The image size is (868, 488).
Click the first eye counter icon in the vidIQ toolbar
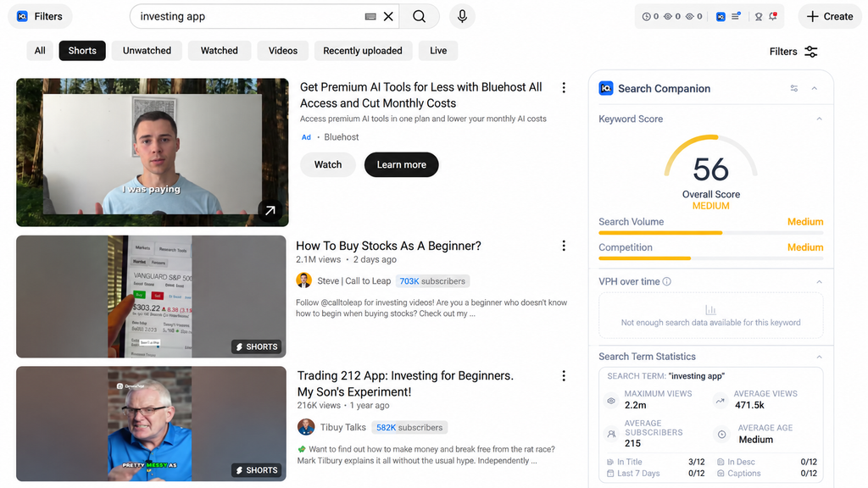click(668, 17)
